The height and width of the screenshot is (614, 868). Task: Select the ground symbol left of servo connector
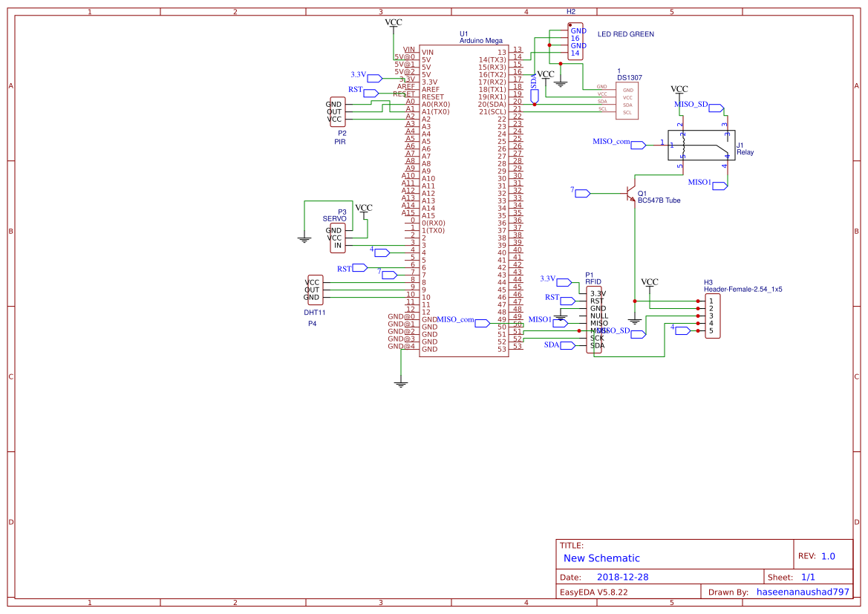pos(304,239)
